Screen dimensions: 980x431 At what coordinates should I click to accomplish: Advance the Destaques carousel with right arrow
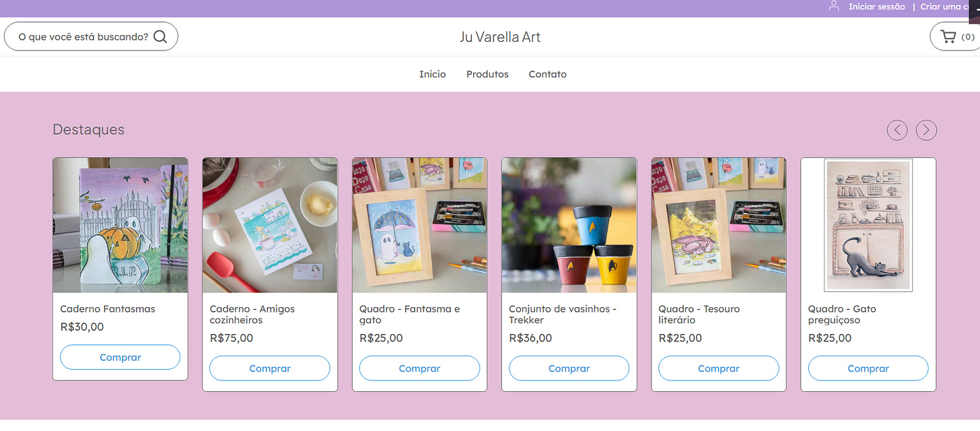point(926,130)
